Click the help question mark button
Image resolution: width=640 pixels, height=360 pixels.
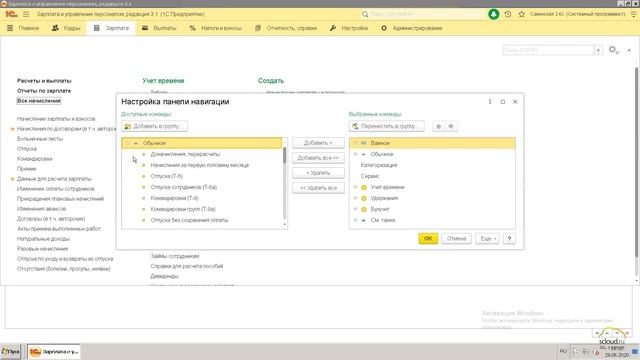(509, 238)
